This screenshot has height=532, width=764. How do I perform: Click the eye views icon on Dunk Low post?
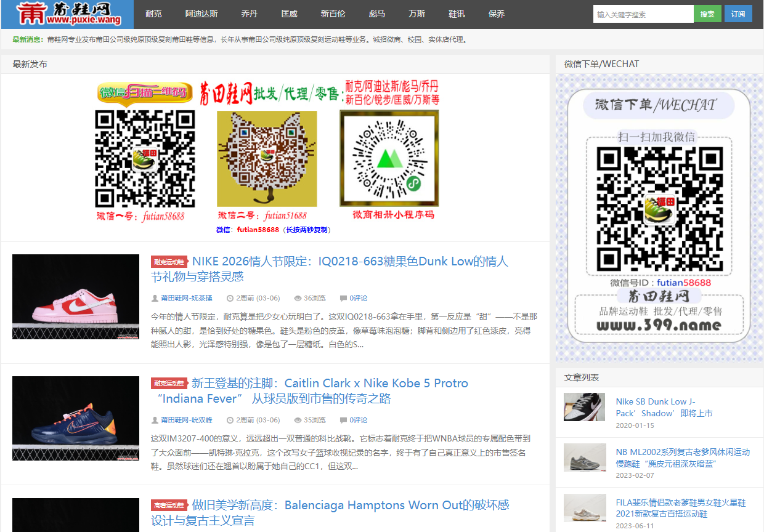298,298
